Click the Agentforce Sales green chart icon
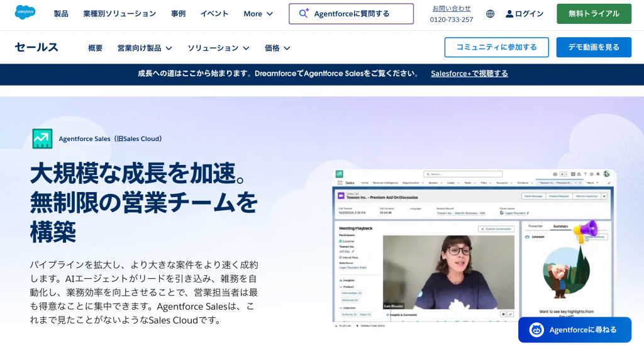644x345 pixels. pyautogui.click(x=42, y=139)
